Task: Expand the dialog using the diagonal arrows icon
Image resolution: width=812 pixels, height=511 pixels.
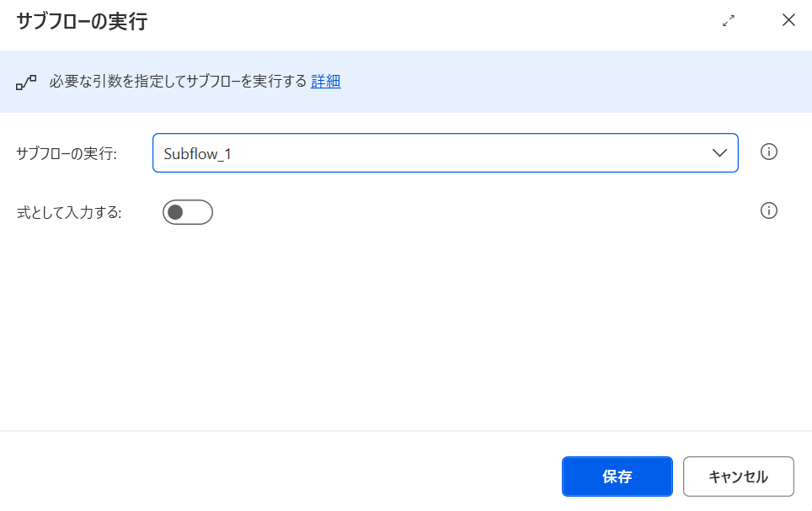Action: point(728,19)
